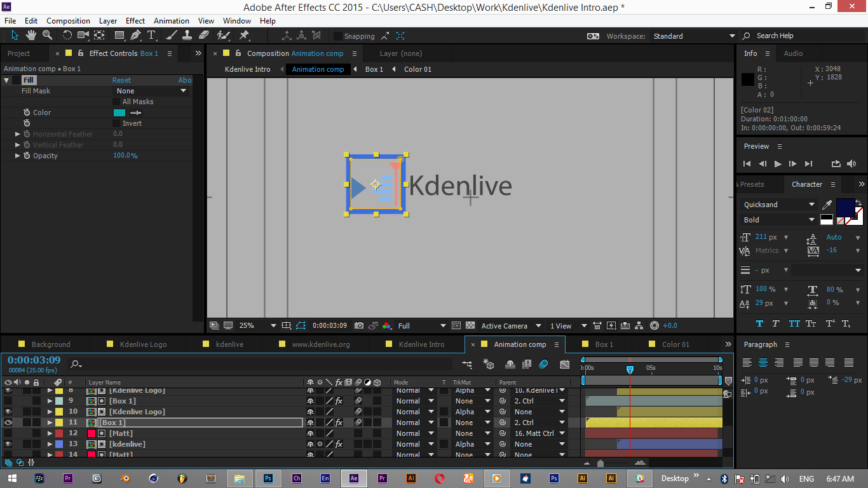Tick the Invert checkbox under Fill
This screenshot has width=868, height=488.
[116, 123]
